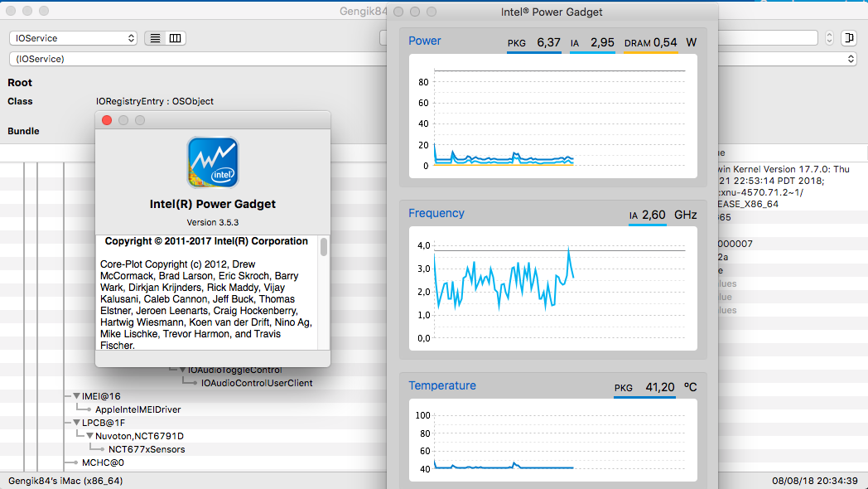Image resolution: width=868 pixels, height=489 pixels.
Task: Click the Intel Power Gadget app icon
Action: pyautogui.click(x=213, y=162)
